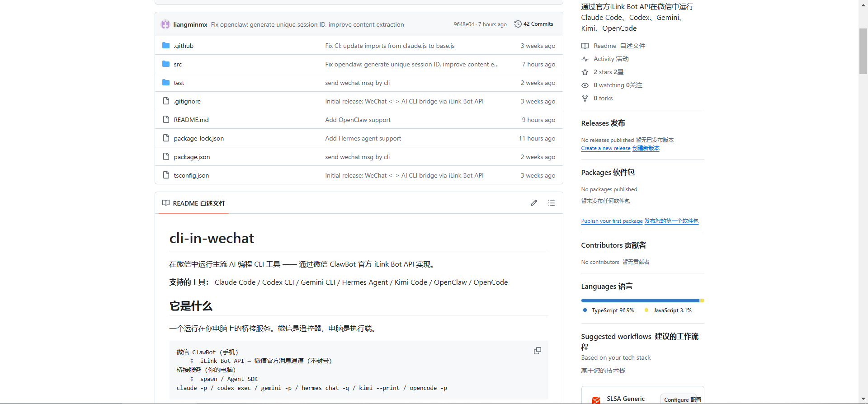868x404 pixels.
Task: Click the TypeScript 96.9% language entry
Action: [x=609, y=310]
